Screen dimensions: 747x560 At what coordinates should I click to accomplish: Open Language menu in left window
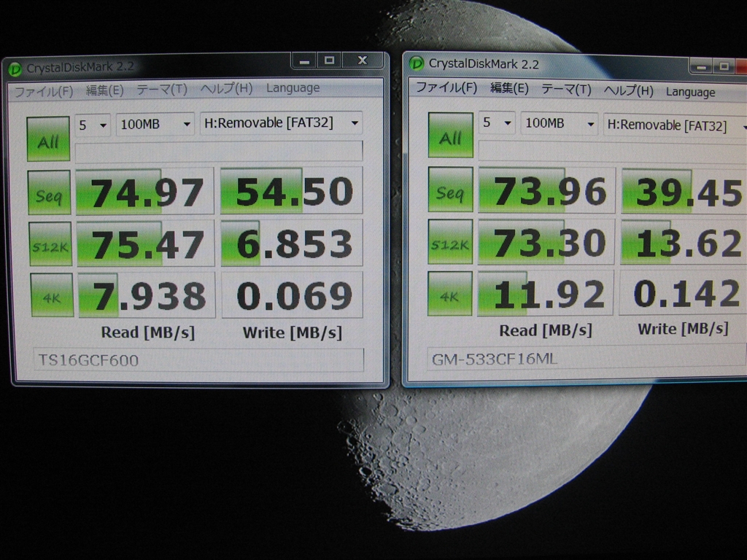pyautogui.click(x=293, y=87)
